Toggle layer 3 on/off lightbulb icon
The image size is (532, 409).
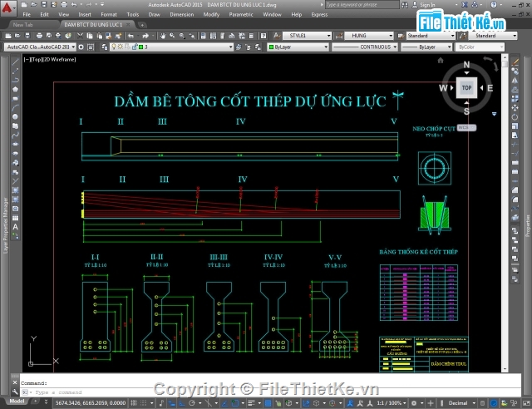pos(114,47)
